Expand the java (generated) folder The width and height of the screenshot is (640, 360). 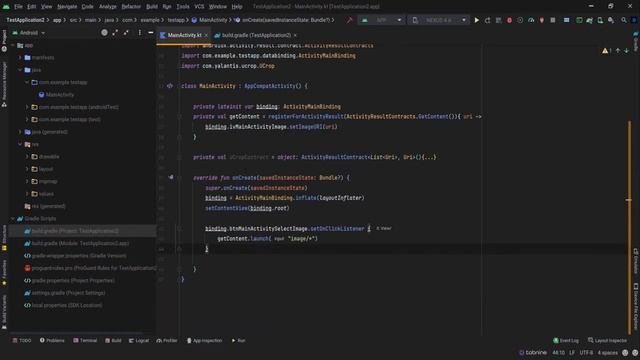click(20, 132)
